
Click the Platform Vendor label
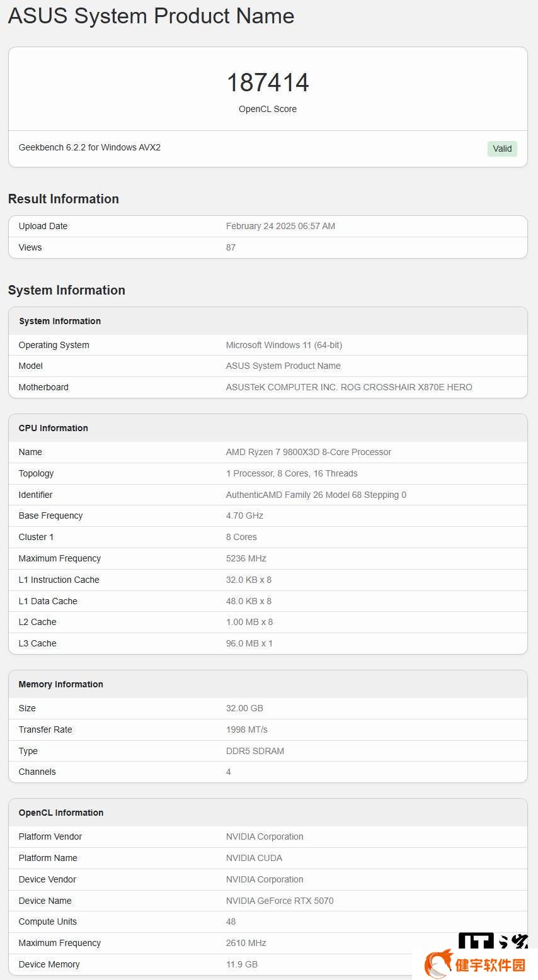tap(50, 836)
